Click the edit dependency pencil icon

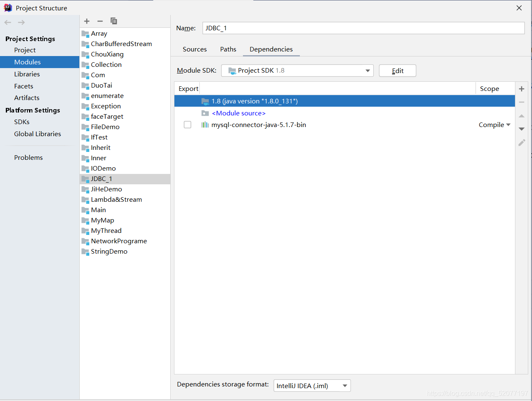click(x=522, y=143)
